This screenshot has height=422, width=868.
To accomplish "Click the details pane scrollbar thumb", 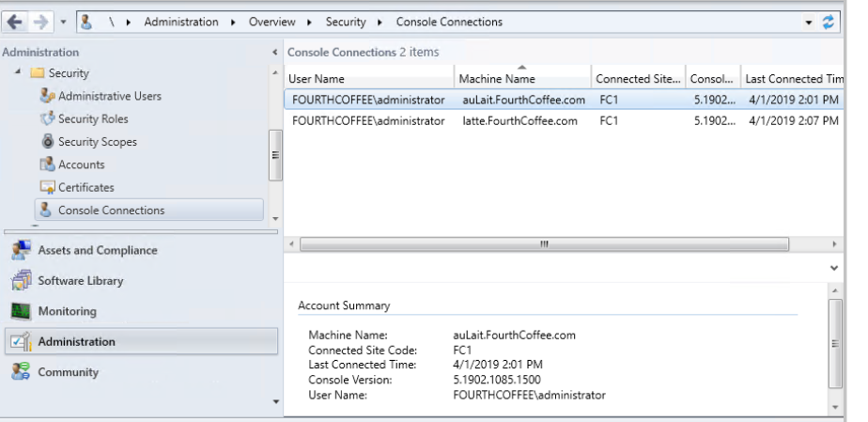I will click(x=835, y=343).
